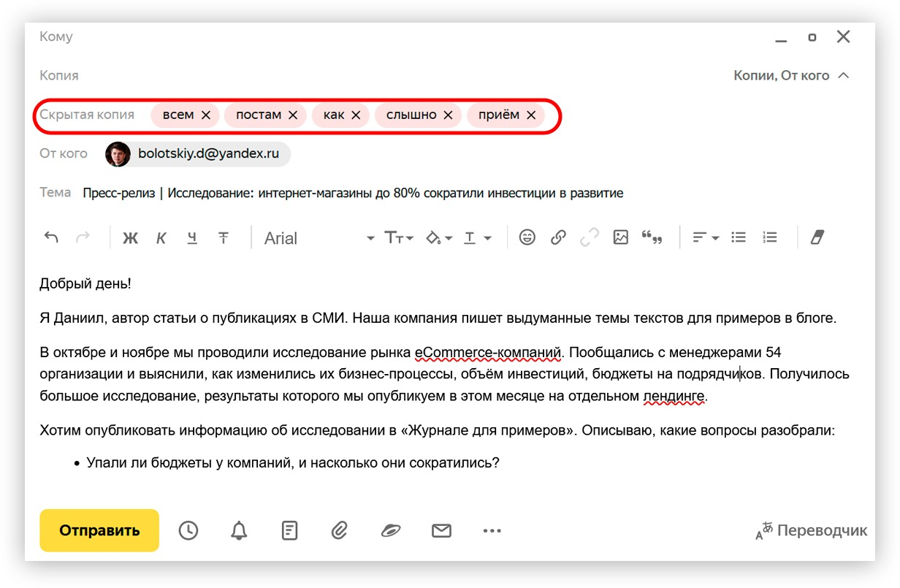This screenshot has height=588, width=900.
Task: Select sender bolotskiy.d@yandex.ru chip
Action: pos(198,154)
